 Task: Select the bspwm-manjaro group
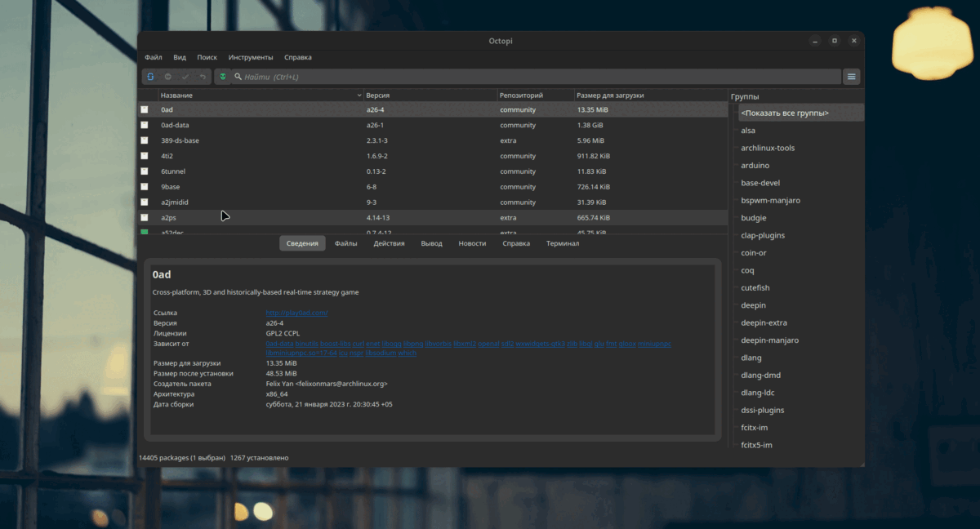click(x=770, y=200)
